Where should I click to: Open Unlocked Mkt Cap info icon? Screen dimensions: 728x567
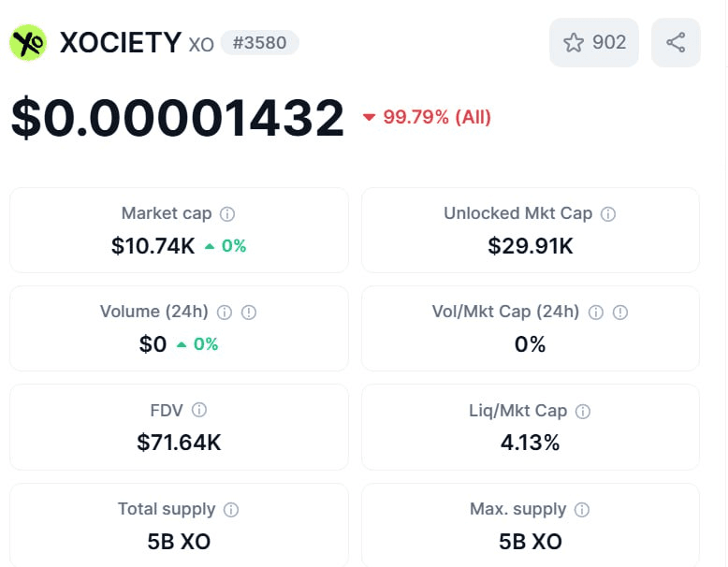tap(607, 214)
